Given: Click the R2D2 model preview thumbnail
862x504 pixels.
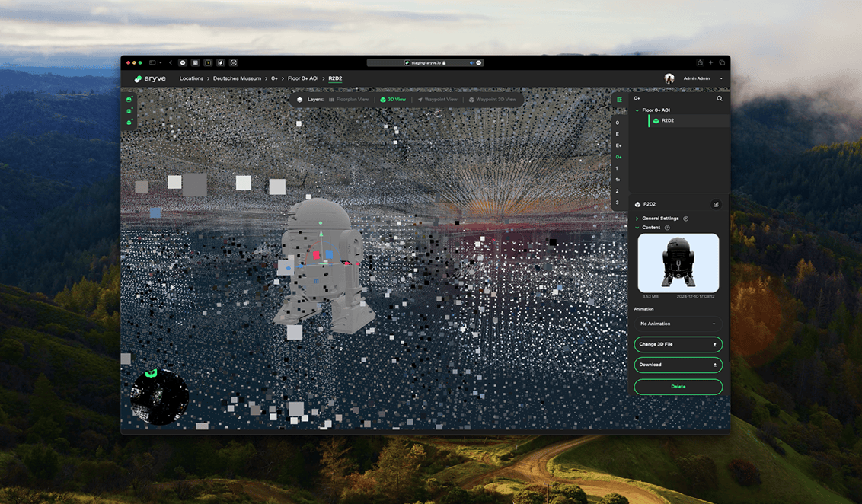Looking at the screenshot, I should [x=678, y=263].
